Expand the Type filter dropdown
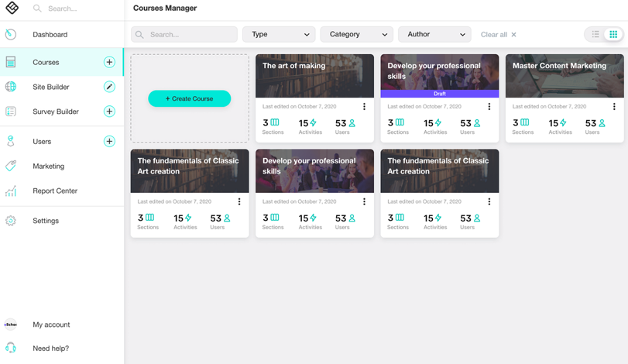The height and width of the screenshot is (364, 628). tap(279, 34)
